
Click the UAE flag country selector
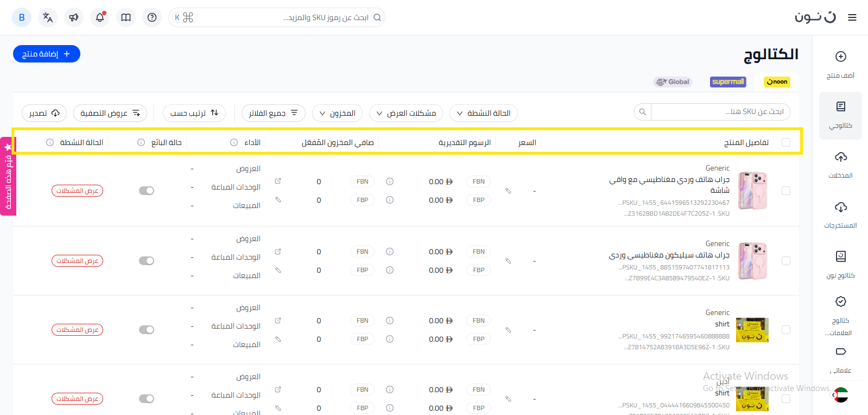point(840,395)
